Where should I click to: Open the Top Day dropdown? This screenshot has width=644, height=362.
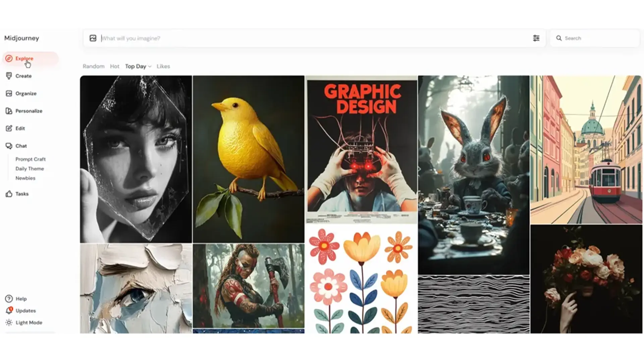tap(138, 66)
